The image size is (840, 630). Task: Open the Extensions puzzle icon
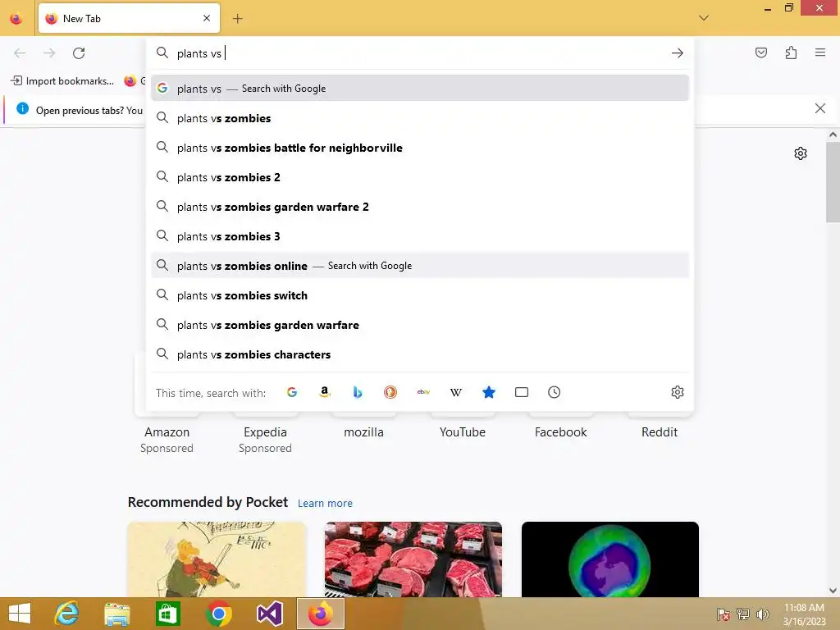click(791, 52)
